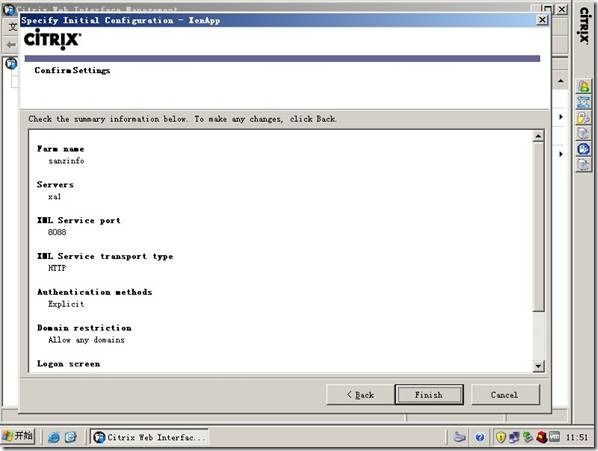Click the globe tree icon in the management console
This screenshot has width=598, height=451.
click(x=11, y=63)
